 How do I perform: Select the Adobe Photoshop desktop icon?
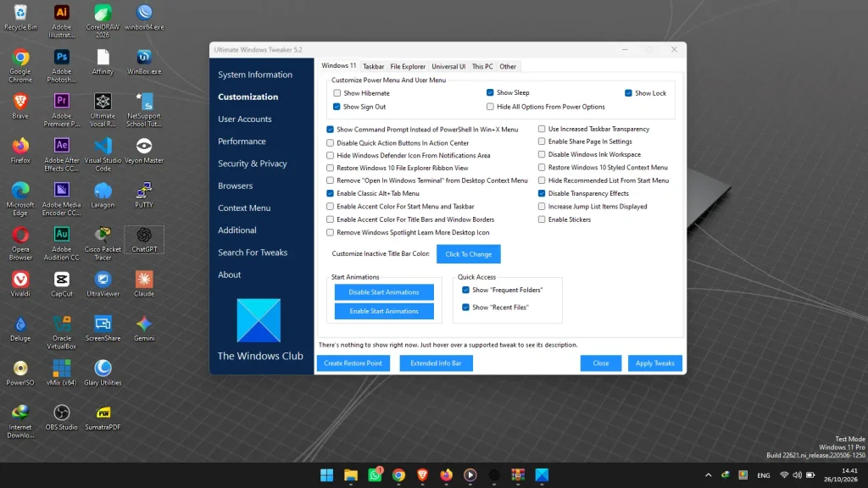(x=61, y=65)
